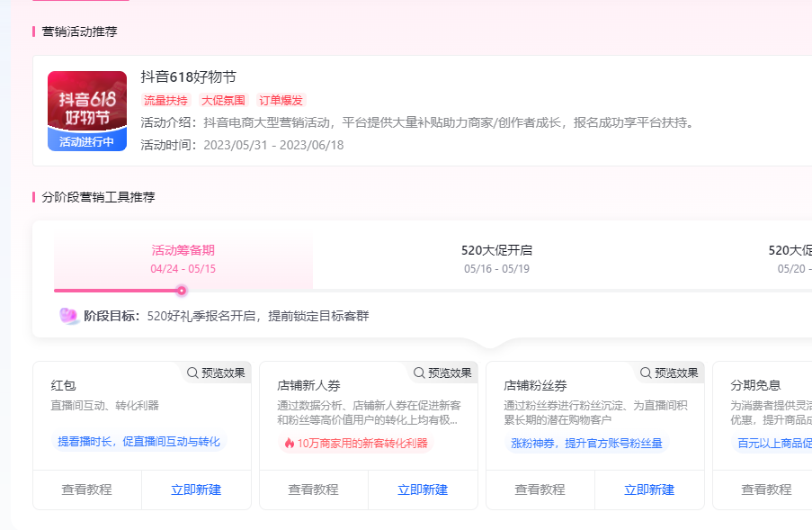812x530 pixels.
Task: Click the flame icon in 10万商家 tag
Action: tap(289, 444)
